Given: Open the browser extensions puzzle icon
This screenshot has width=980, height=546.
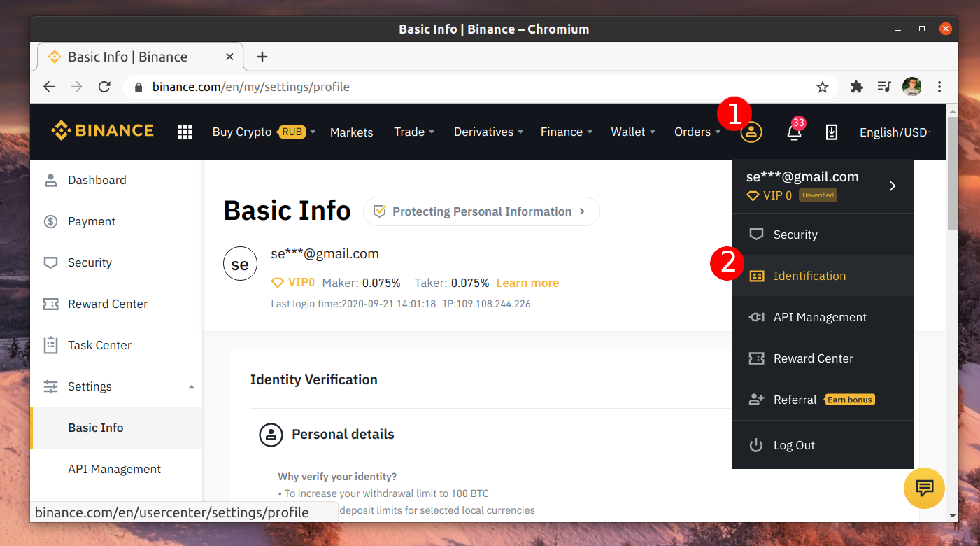Looking at the screenshot, I should tap(857, 87).
